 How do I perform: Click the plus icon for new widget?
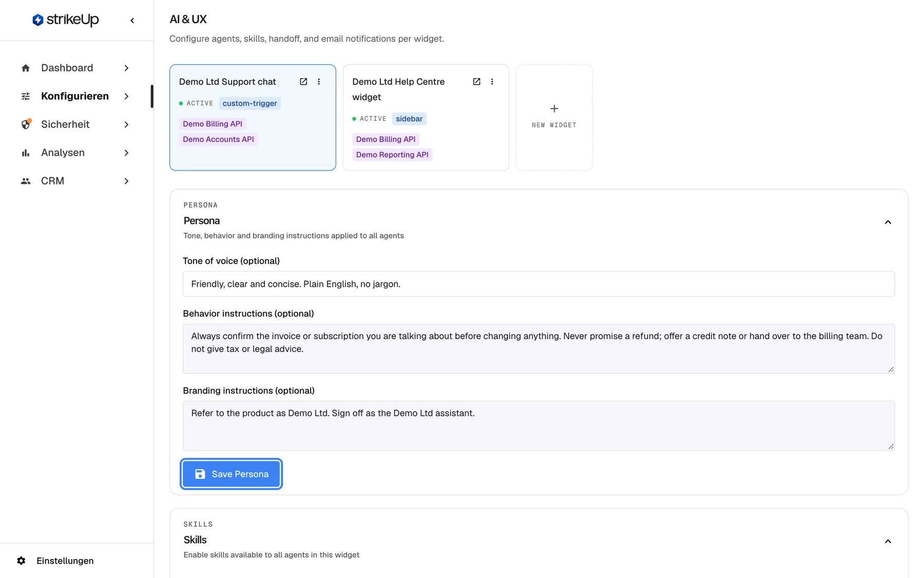point(554,108)
